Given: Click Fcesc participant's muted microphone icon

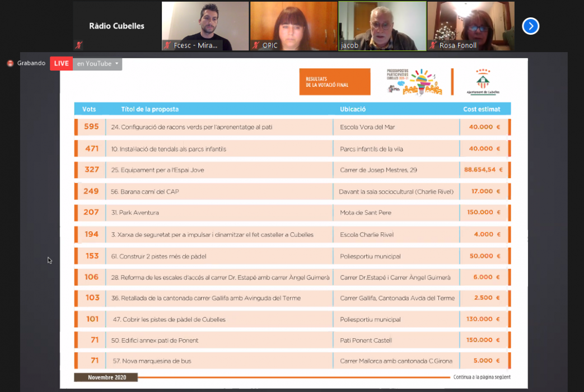Looking at the screenshot, I should (x=167, y=45).
